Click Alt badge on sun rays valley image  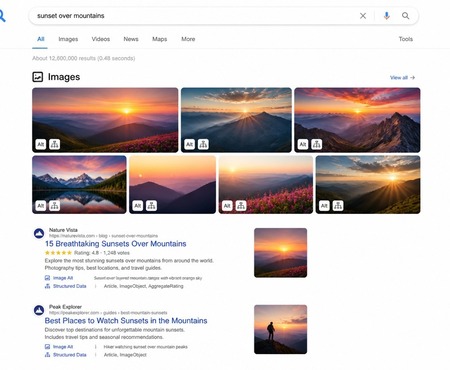[x=324, y=206]
